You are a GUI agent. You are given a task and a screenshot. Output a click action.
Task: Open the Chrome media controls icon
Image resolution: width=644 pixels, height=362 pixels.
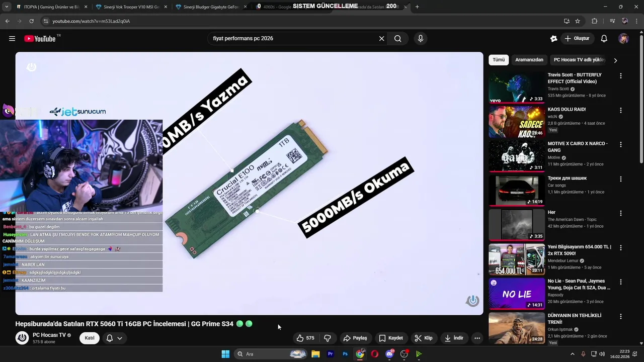(x=612, y=21)
